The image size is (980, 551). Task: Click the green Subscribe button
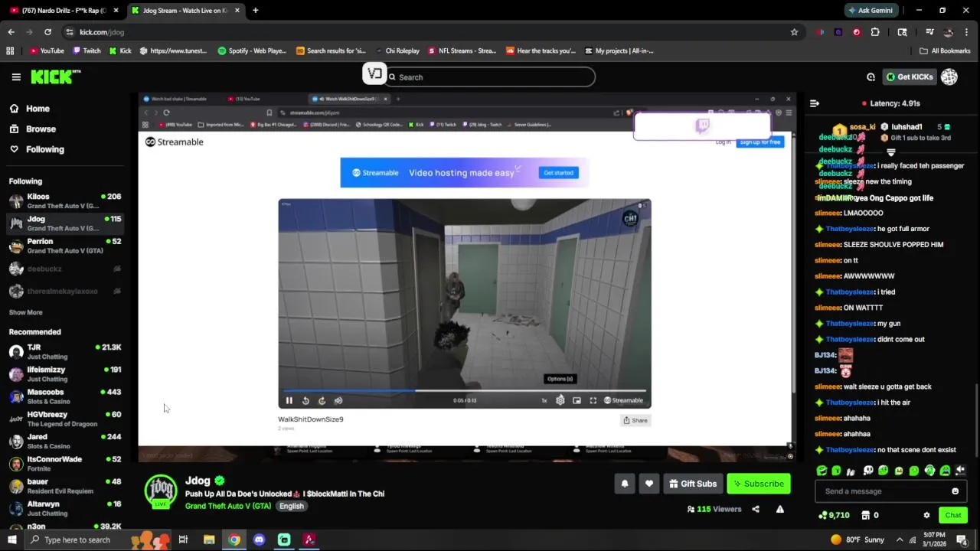coord(758,484)
